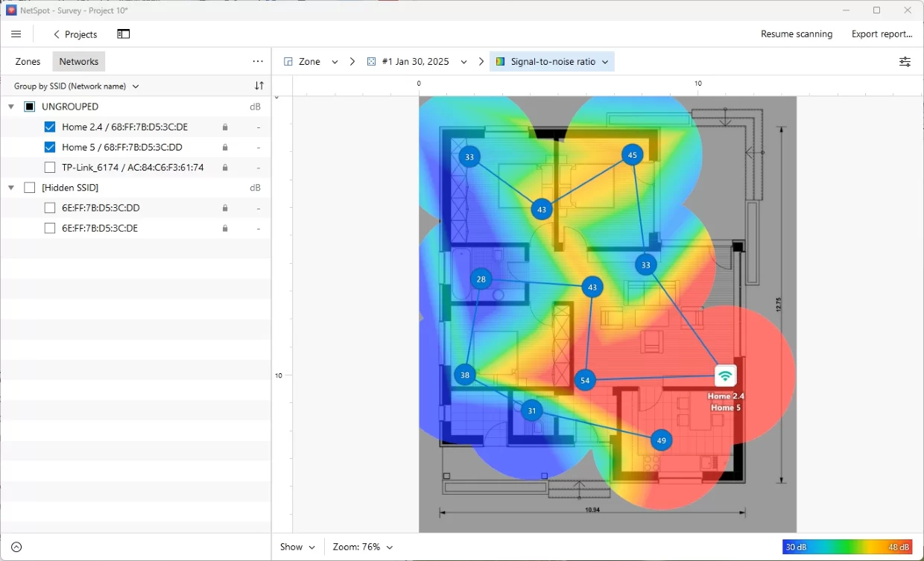
Task: Click Resume scanning
Action: (x=797, y=34)
